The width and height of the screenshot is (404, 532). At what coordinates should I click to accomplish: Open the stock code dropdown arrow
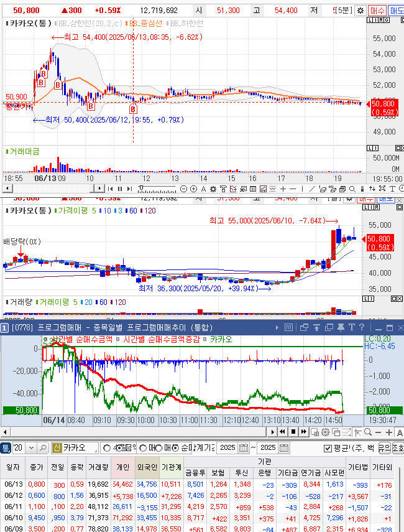tap(31, 448)
